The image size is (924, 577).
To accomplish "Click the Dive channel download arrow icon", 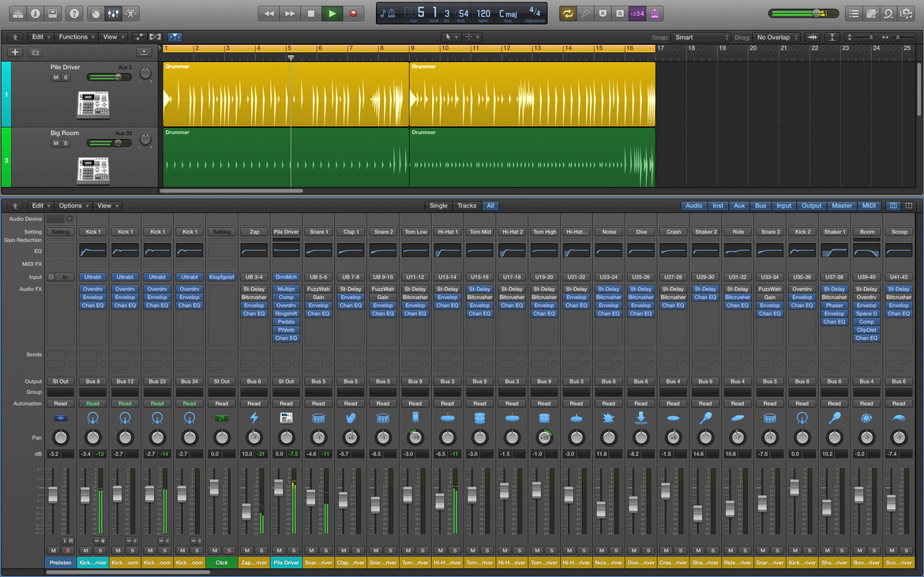I will pos(641,418).
